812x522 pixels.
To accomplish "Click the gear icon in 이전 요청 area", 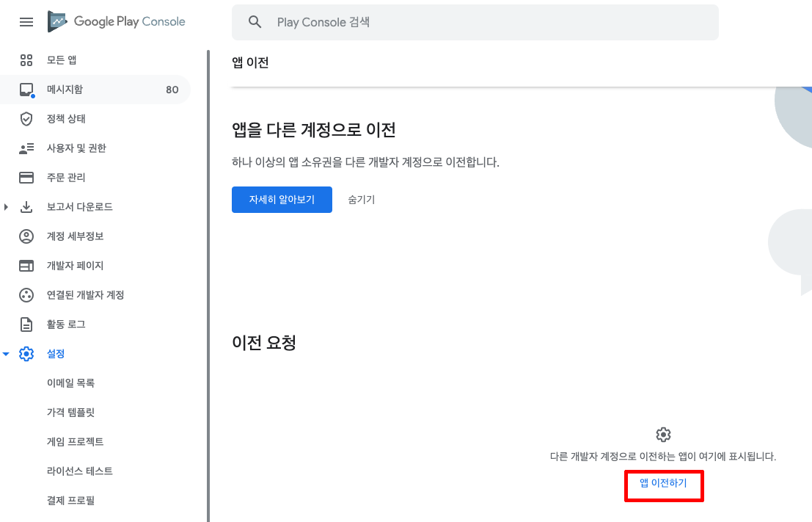I will click(663, 435).
